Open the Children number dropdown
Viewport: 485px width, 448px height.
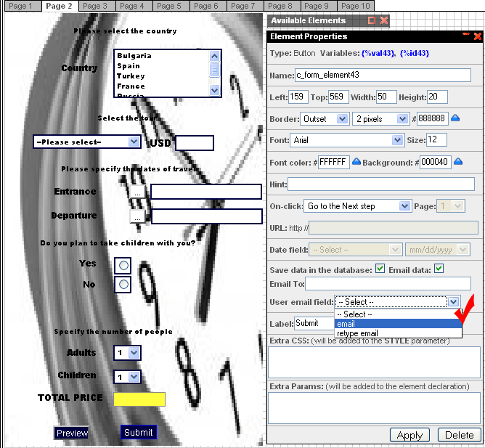pos(127,377)
